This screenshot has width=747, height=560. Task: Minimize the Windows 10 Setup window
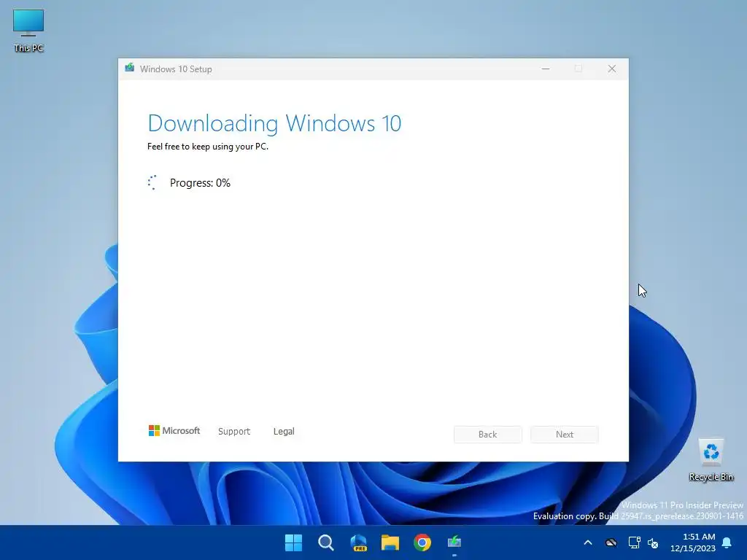click(546, 69)
